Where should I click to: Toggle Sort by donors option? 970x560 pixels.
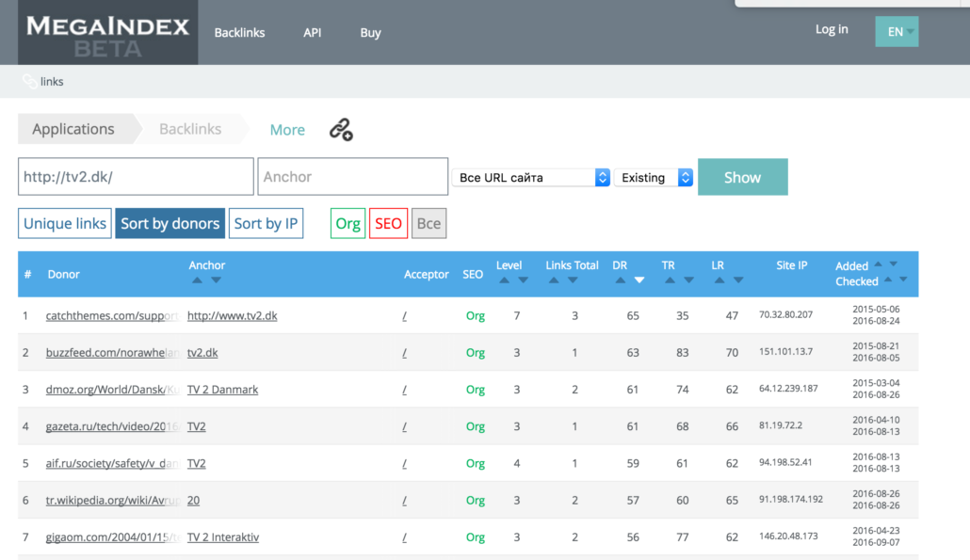tap(170, 223)
